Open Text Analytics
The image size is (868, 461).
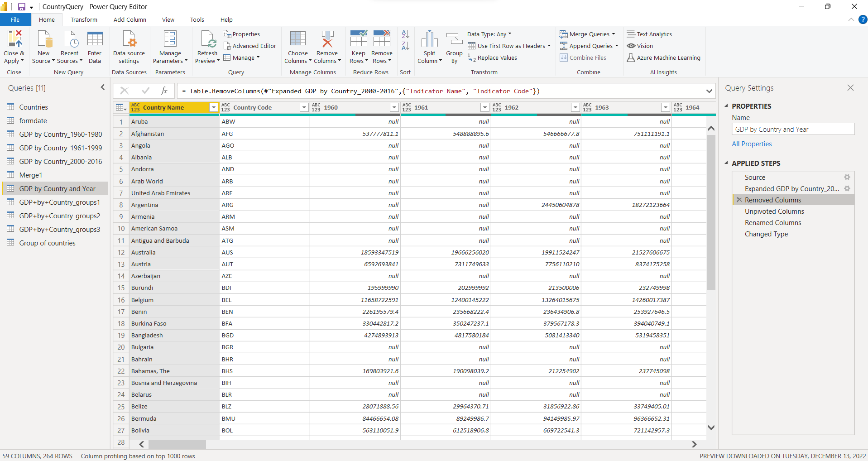[x=649, y=34]
